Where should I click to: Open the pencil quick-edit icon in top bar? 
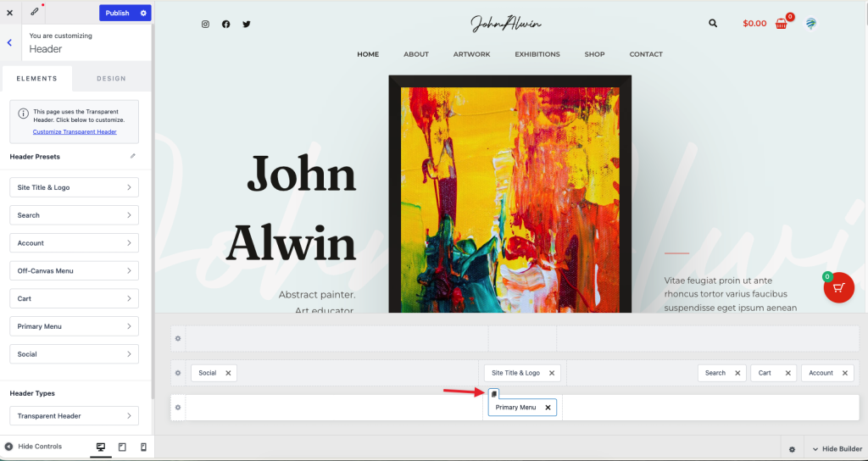click(x=34, y=12)
